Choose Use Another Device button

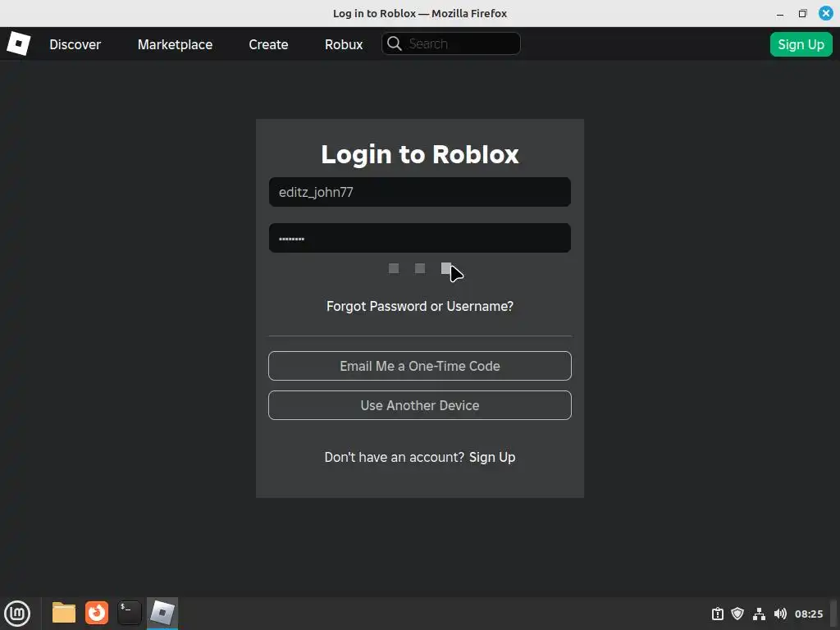click(419, 405)
